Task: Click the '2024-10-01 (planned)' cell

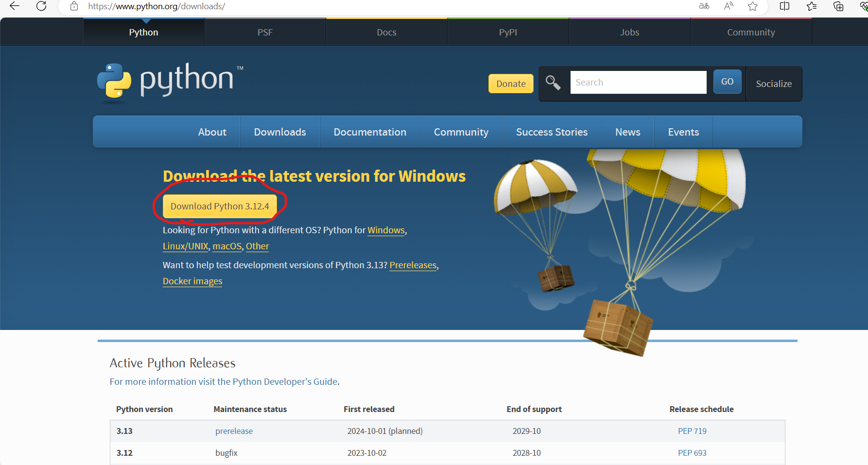Action: click(x=385, y=431)
